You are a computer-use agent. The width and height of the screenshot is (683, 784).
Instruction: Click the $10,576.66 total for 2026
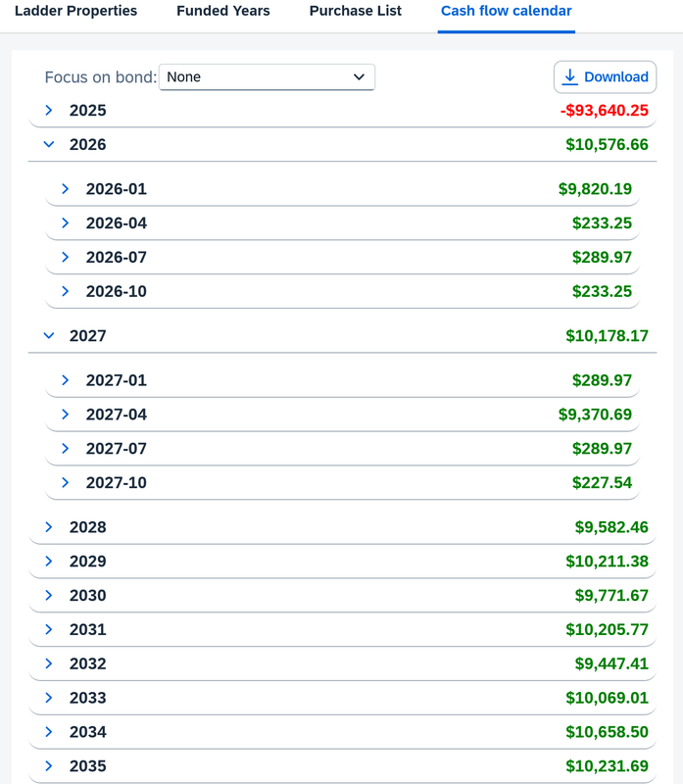(607, 144)
